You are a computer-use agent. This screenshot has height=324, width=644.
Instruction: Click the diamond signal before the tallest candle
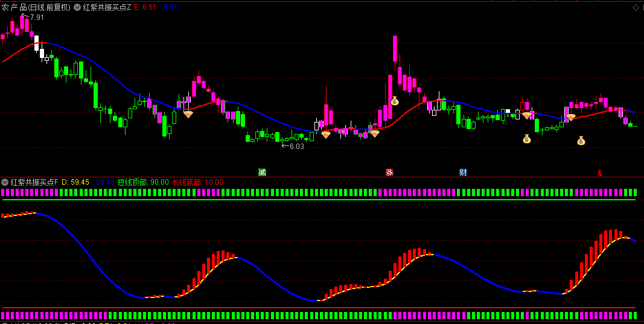click(x=375, y=133)
